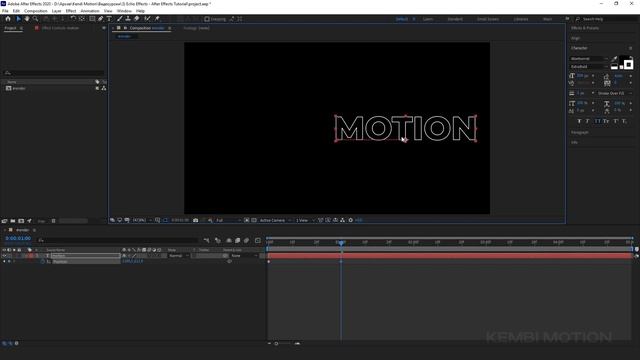Select the Rectangle shape tool

pos(92,19)
